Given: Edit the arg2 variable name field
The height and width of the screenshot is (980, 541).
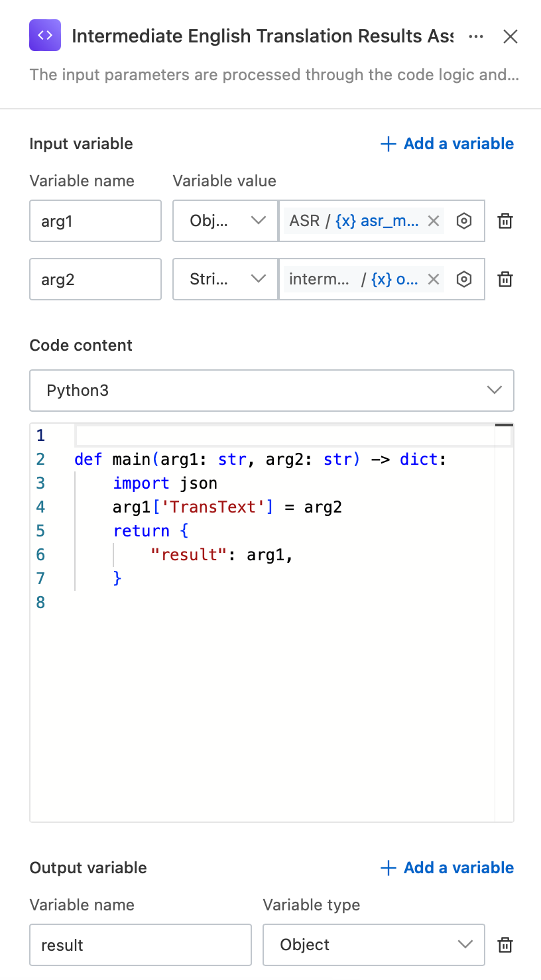Looking at the screenshot, I should 95,279.
